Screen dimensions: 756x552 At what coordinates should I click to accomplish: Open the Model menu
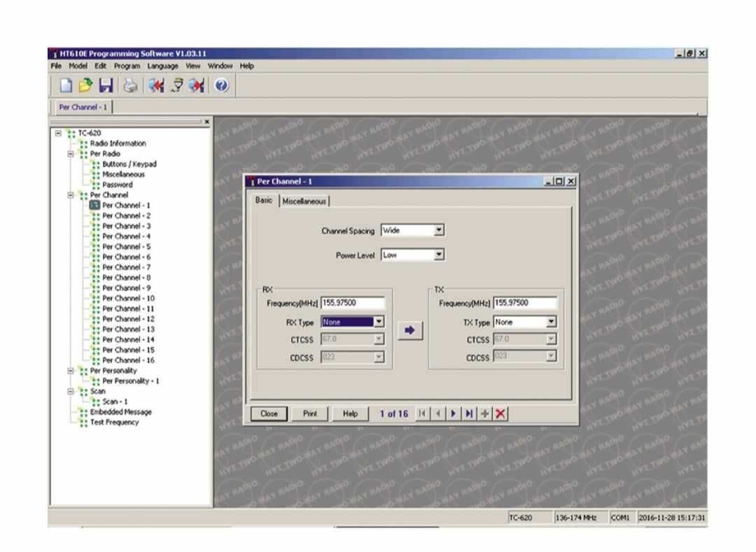[x=78, y=66]
